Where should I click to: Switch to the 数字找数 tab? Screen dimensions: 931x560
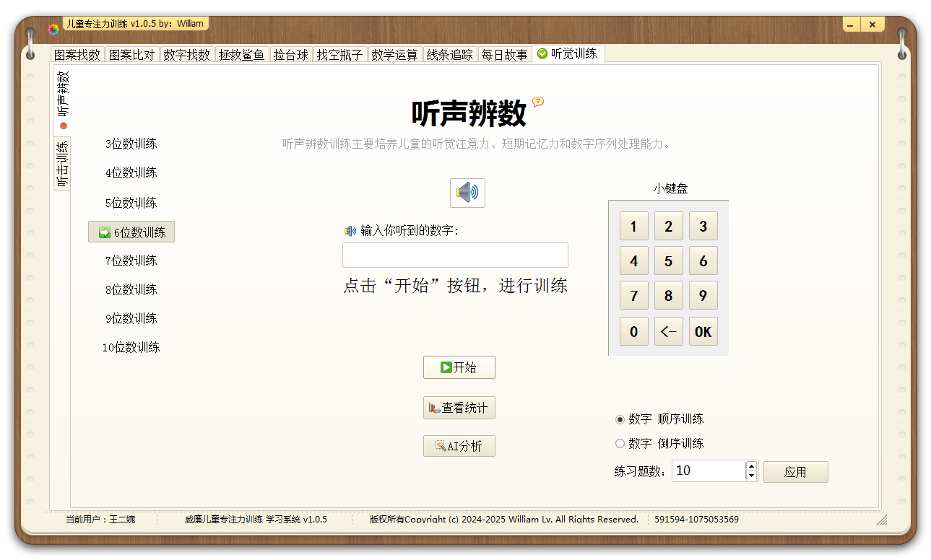point(186,55)
